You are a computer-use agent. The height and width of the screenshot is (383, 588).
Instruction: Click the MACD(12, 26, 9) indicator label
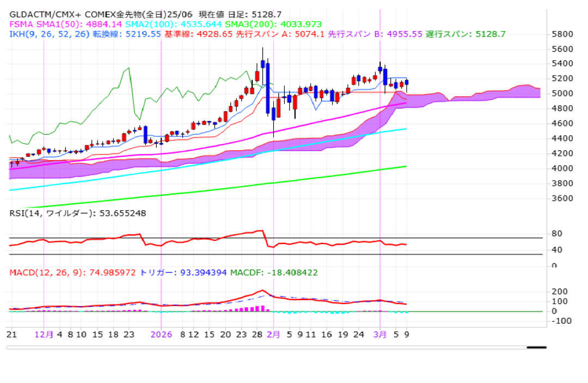[73, 272]
